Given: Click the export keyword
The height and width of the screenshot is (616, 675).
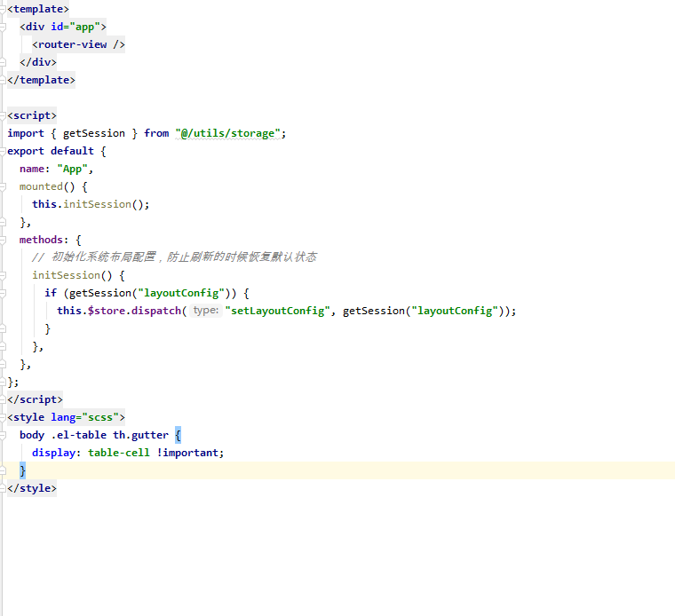Looking at the screenshot, I should click(x=26, y=151).
